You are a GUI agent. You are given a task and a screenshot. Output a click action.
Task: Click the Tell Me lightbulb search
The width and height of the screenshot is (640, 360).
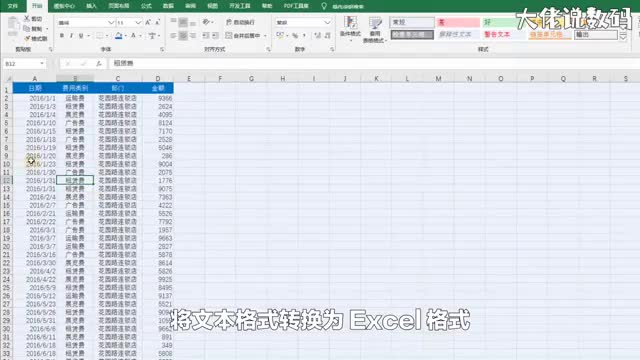(x=324, y=6)
